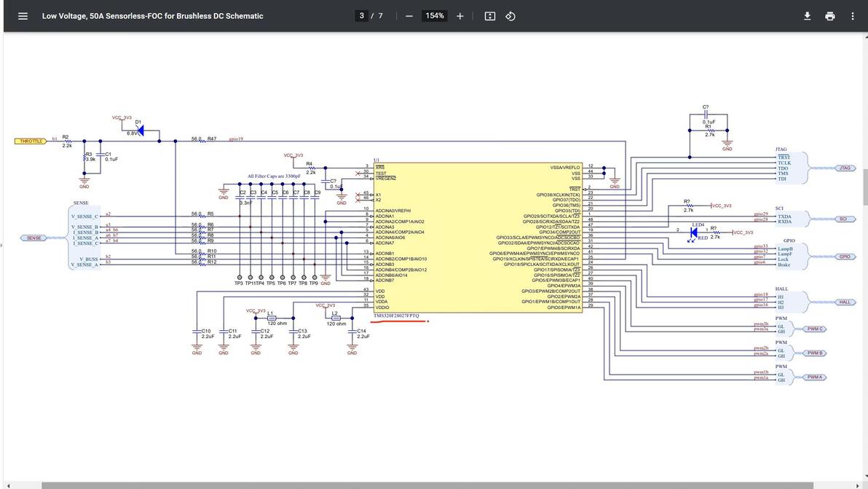The image size is (868, 489).
Task: Click the GPIO output port label
Action: click(x=845, y=257)
